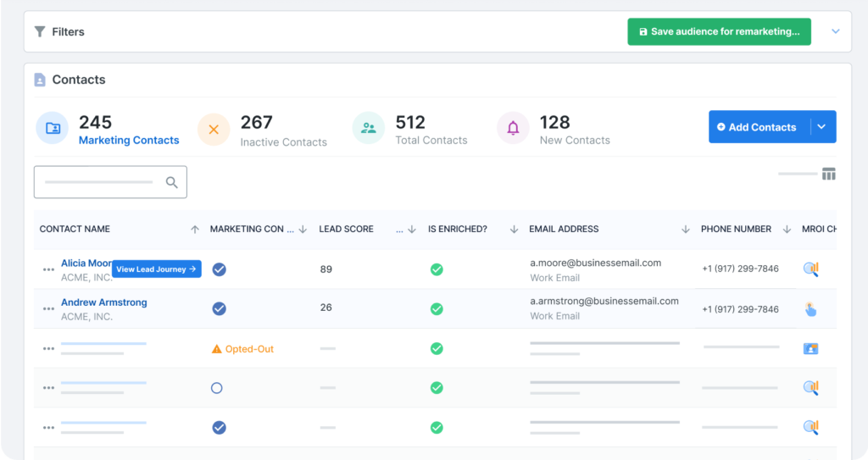The image size is (868, 460).
Task: Click the table column layout icon
Action: (x=828, y=175)
